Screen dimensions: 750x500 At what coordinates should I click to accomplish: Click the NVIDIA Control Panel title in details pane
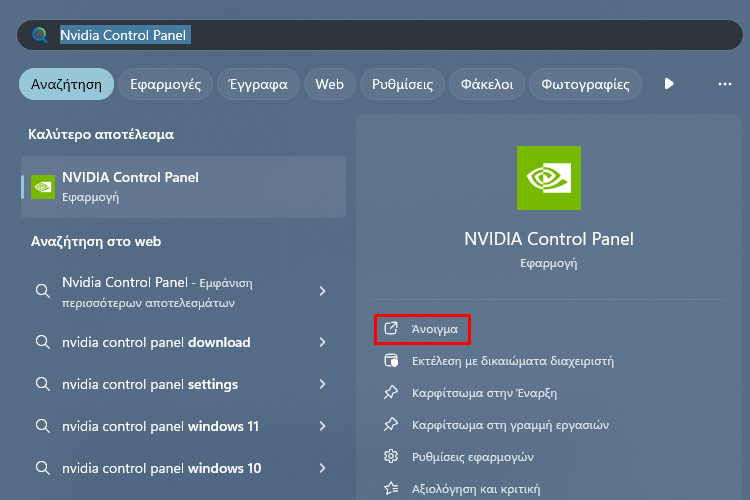[x=549, y=239]
